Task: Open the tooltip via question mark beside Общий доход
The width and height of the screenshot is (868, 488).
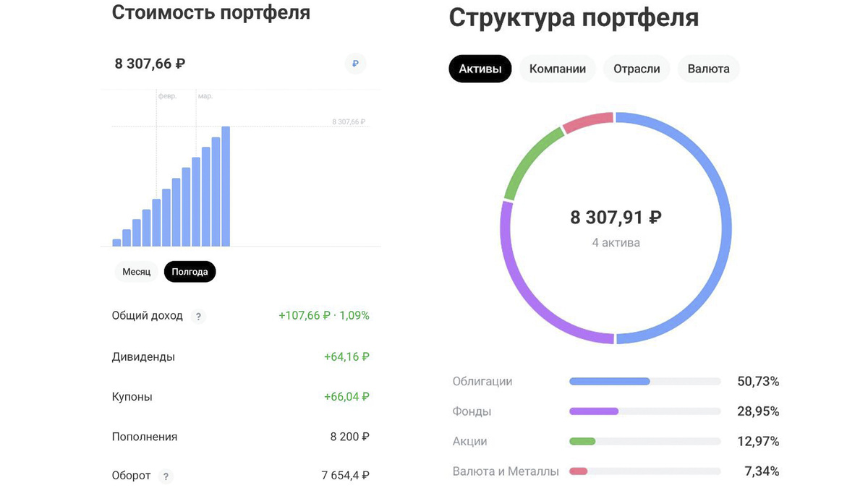Action: coord(198,316)
